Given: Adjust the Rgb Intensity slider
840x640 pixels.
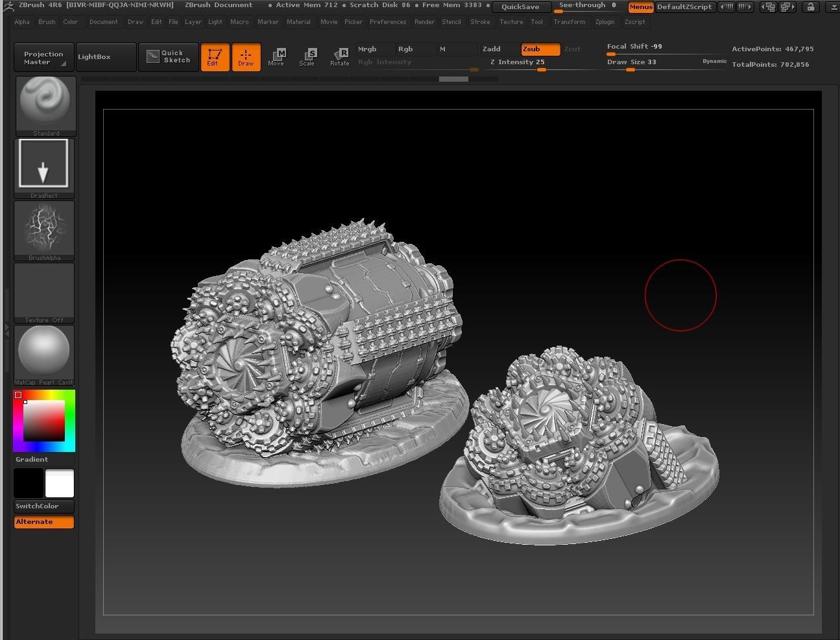Looking at the screenshot, I should point(418,64).
